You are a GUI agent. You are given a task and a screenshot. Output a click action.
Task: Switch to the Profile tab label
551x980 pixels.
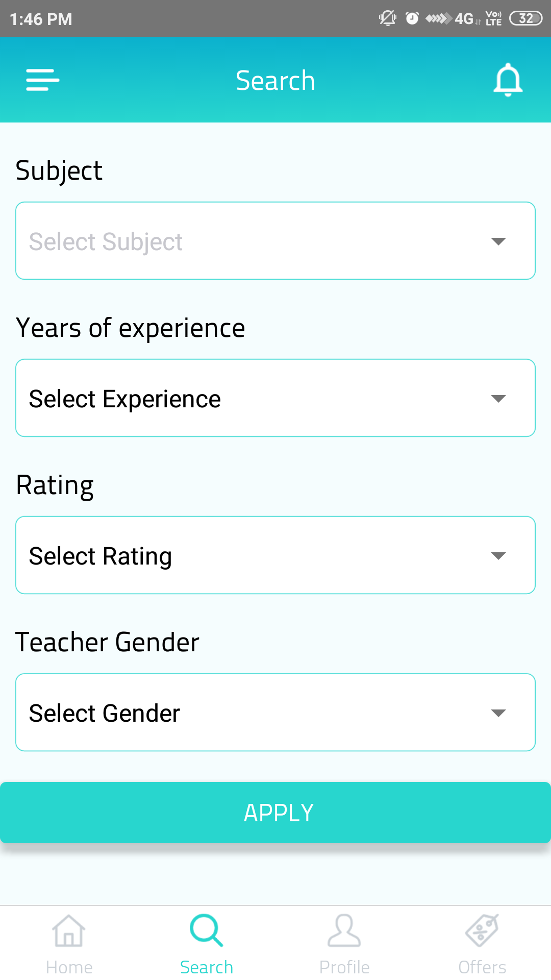pos(344,967)
